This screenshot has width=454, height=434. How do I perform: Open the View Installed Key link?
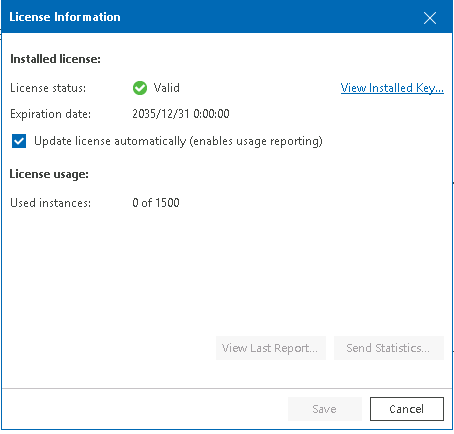tap(392, 88)
